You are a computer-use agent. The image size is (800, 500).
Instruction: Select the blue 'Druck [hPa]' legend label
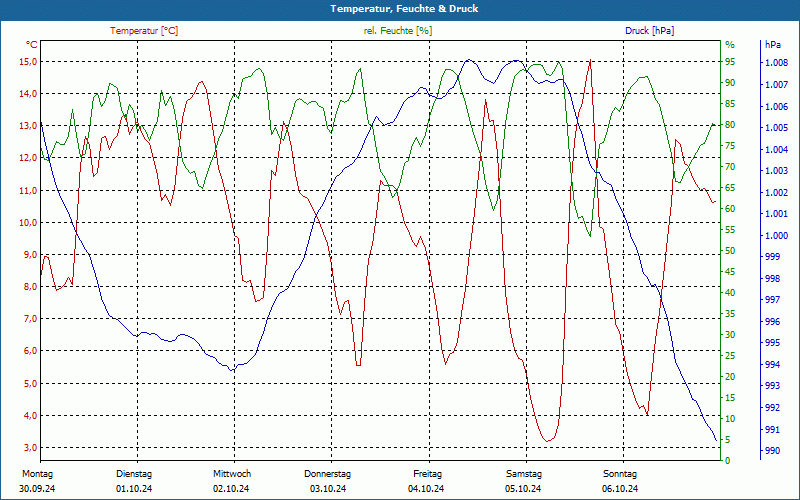tap(649, 31)
